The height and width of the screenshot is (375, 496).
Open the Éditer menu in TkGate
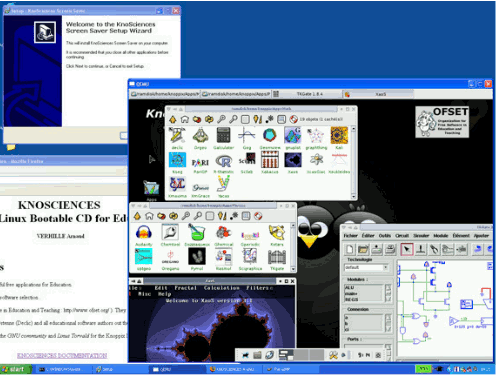(x=368, y=235)
